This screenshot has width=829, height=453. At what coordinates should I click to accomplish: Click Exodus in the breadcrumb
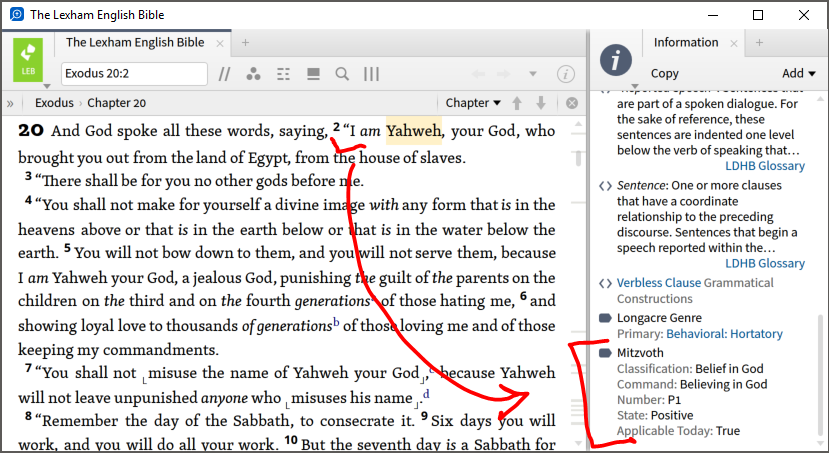54,103
